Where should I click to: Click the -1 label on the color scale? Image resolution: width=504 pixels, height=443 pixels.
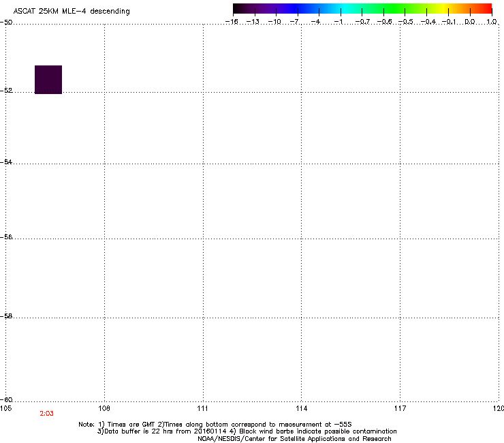(x=338, y=22)
